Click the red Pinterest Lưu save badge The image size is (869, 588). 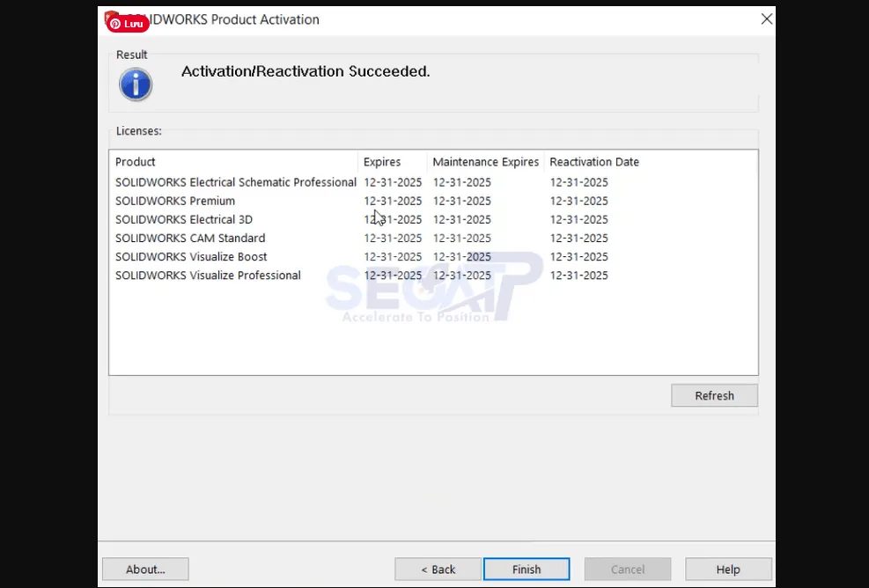point(126,23)
